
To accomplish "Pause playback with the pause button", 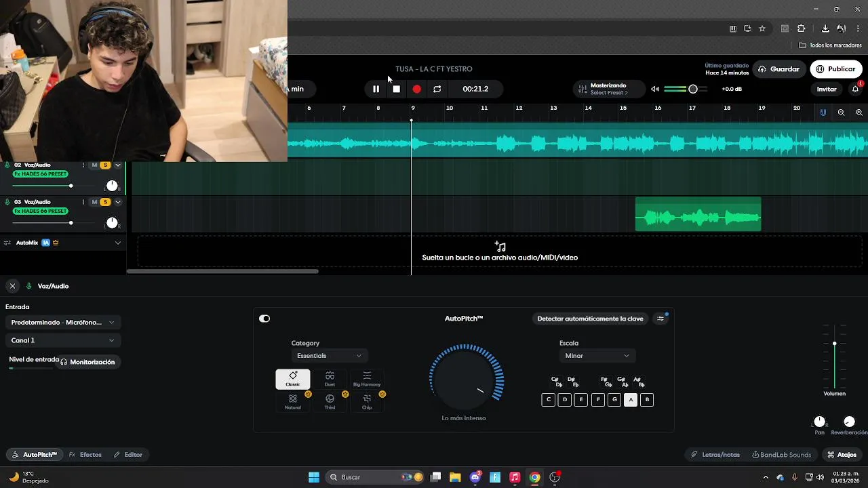I will pos(376,89).
